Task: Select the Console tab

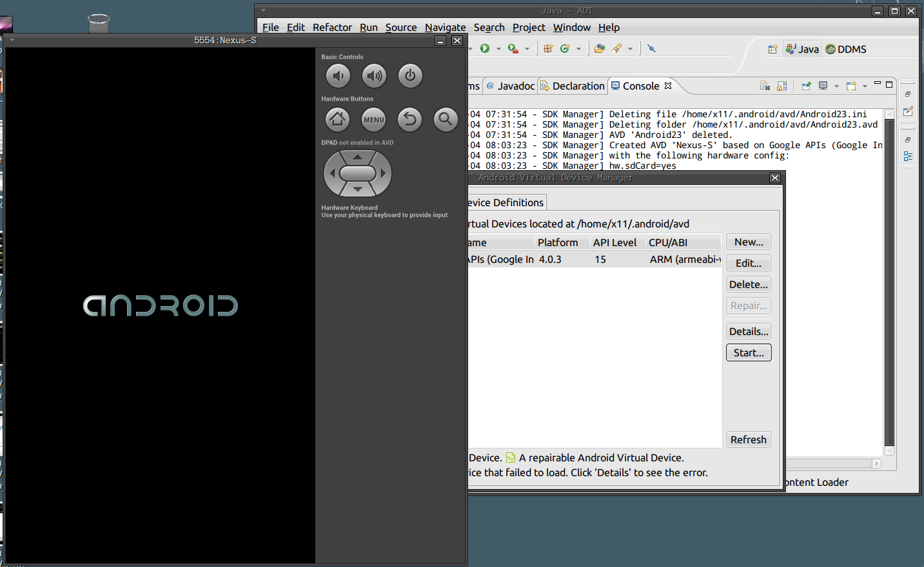Action: 641,86
